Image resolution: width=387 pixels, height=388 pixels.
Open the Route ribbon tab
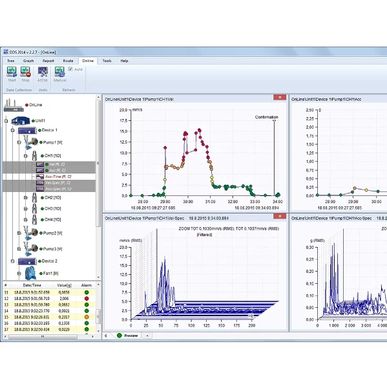(68, 61)
